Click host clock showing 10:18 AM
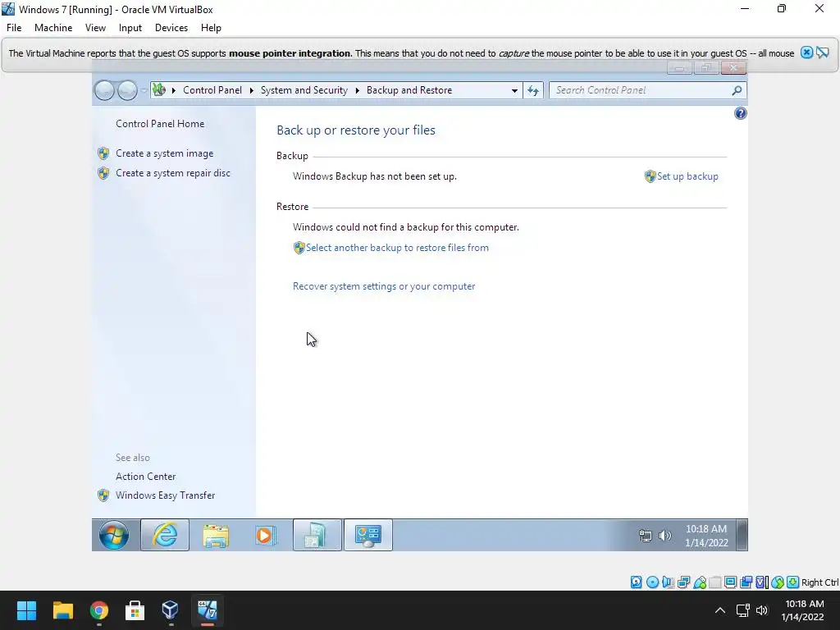The image size is (840, 630). coord(804,610)
